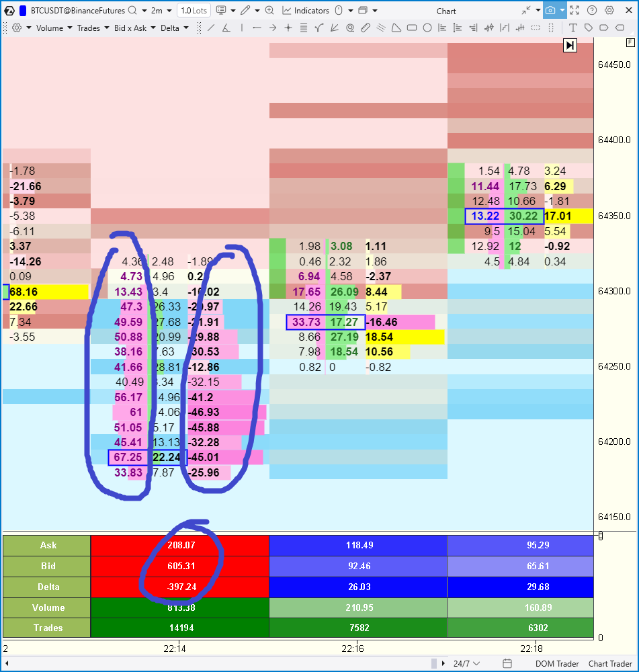Select the crosshair cursor tool

pyautogui.click(x=288, y=28)
